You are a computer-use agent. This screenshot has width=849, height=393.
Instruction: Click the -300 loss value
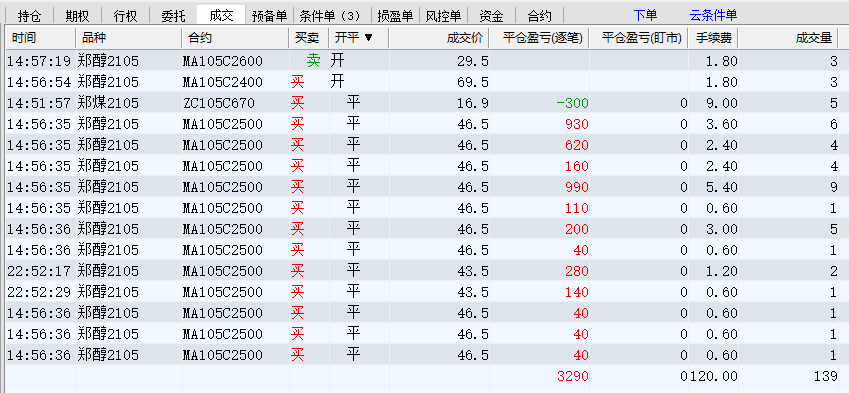tap(572, 103)
